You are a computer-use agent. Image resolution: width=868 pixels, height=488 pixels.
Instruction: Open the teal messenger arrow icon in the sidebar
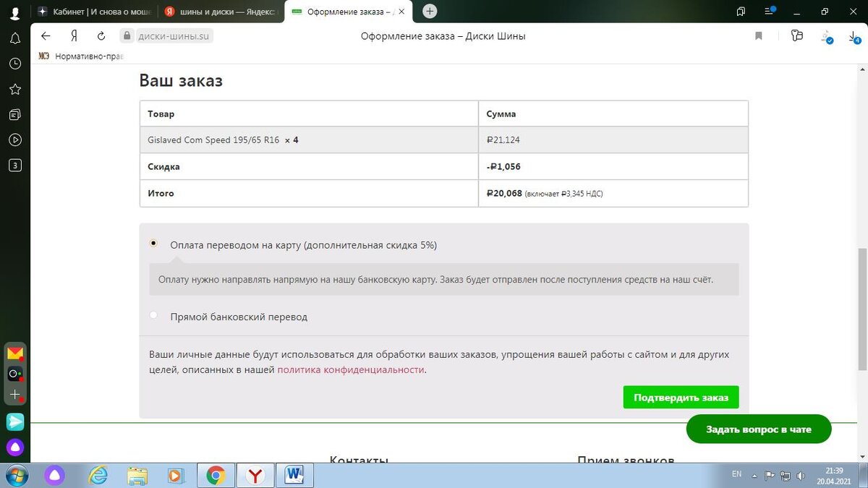click(15, 421)
